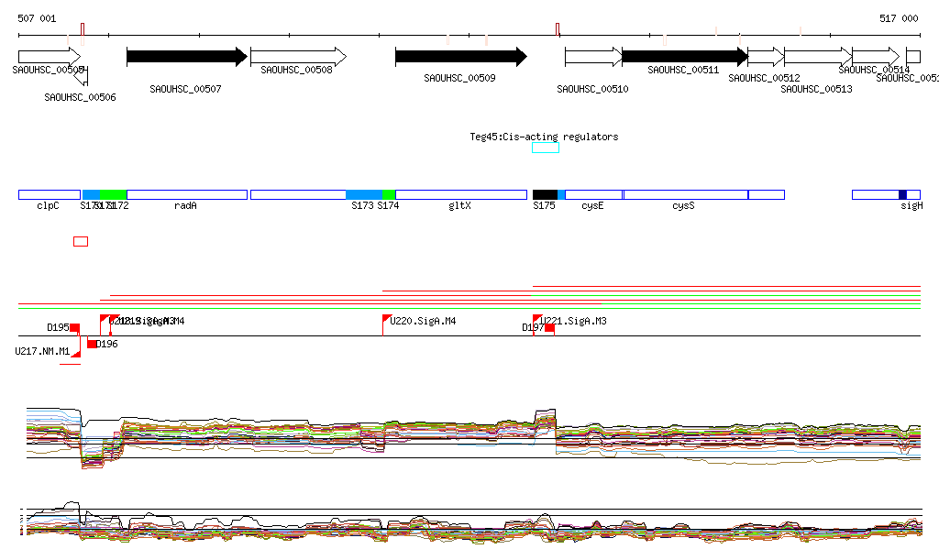Click the U217.NM.M1 reverse-strand flag
Image resolution: width=939 pixels, height=560 pixels.
coord(76,354)
